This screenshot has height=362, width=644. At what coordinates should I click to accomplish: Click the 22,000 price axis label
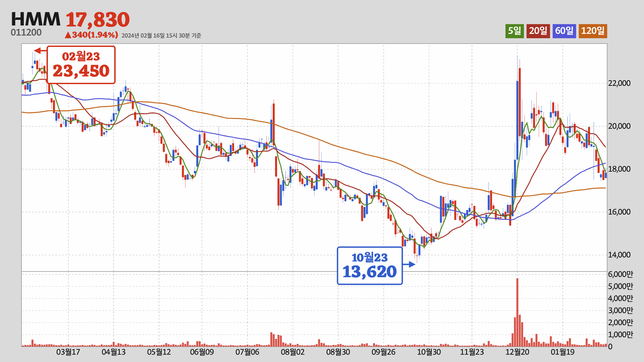coord(619,83)
